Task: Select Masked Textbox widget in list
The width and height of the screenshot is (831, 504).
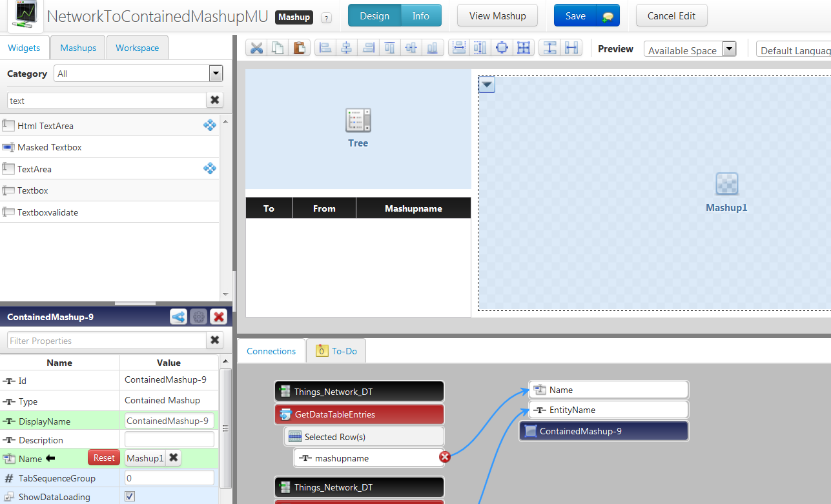Action: 110,147
